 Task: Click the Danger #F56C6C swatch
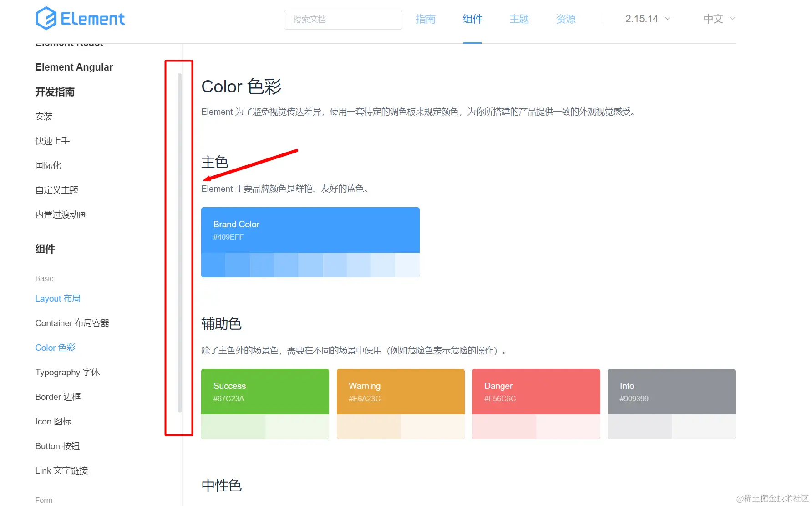(x=536, y=392)
